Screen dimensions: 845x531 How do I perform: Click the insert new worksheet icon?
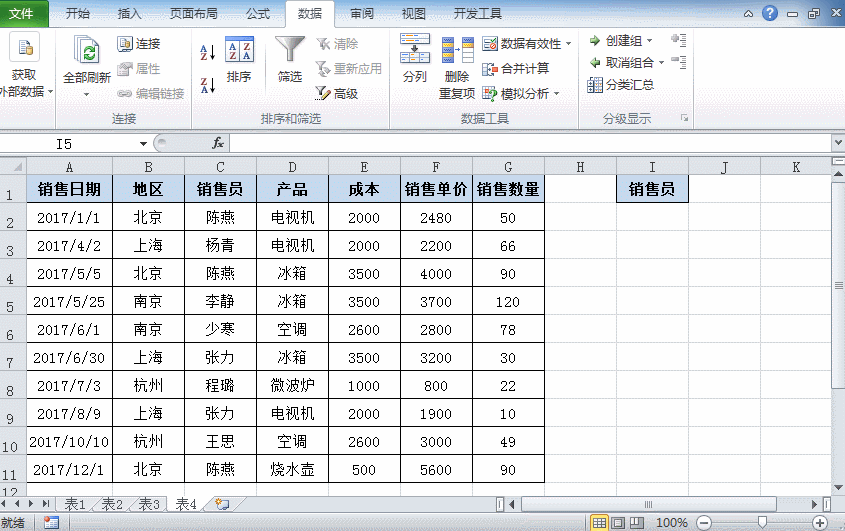(x=222, y=504)
